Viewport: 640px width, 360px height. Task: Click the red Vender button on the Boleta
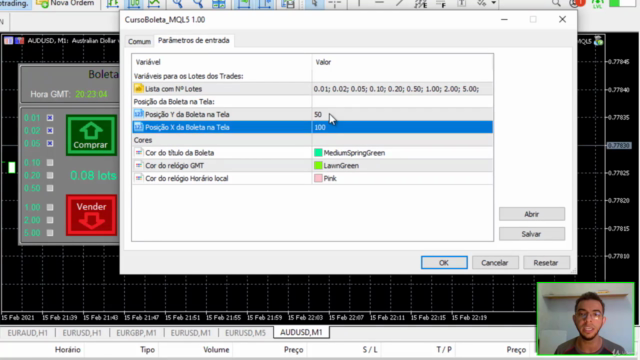(91, 215)
